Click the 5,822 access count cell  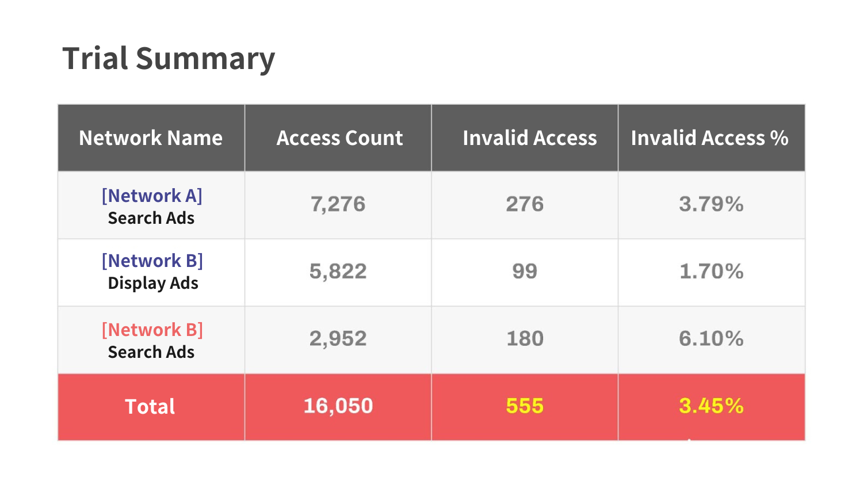pyautogui.click(x=338, y=272)
